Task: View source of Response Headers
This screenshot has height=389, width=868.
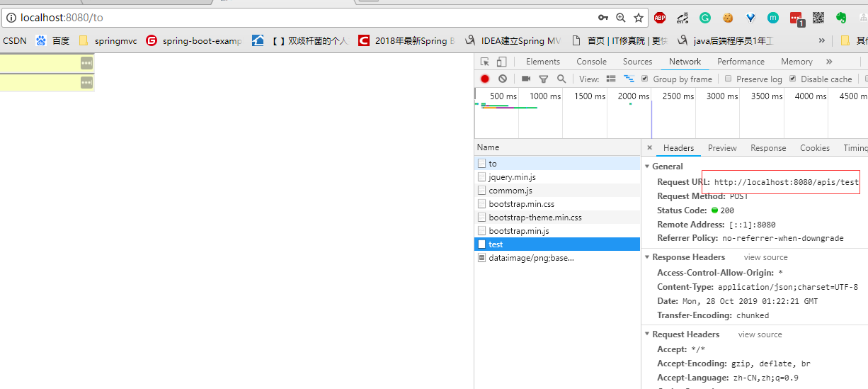Action: click(x=765, y=257)
